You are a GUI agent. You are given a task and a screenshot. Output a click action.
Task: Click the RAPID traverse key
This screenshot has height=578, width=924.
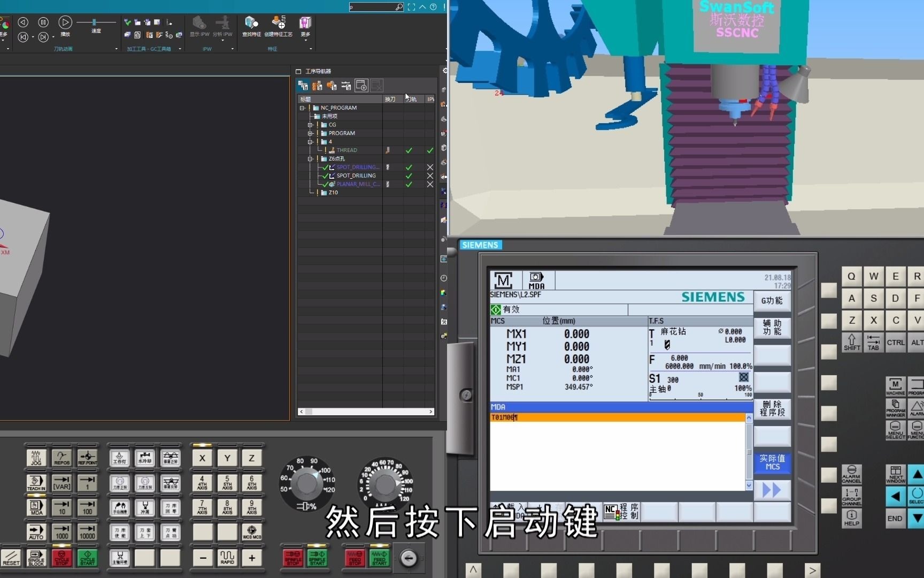point(227,557)
